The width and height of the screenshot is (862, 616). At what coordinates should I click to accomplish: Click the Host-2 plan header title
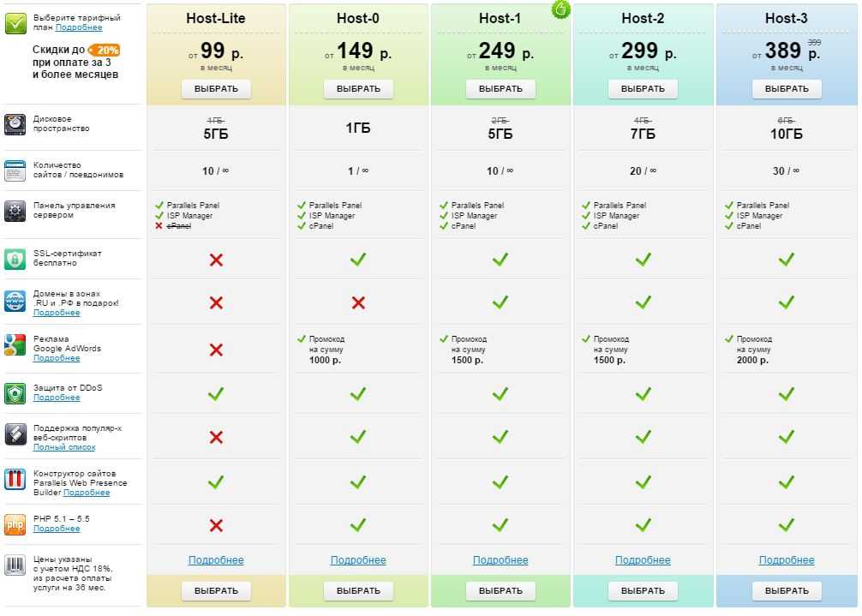(643, 18)
